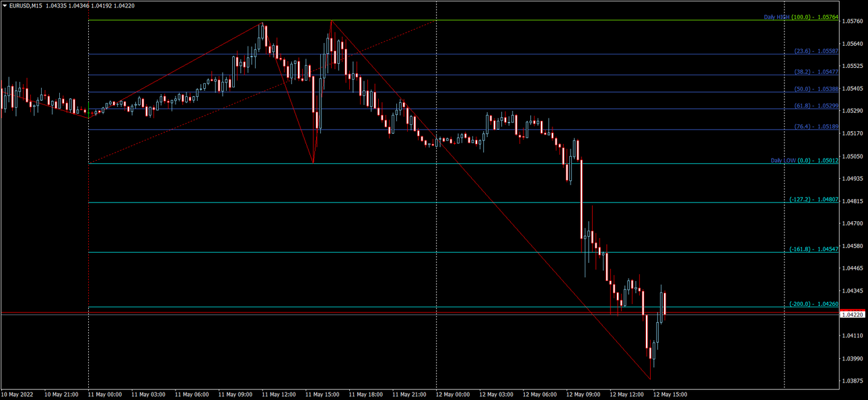Select the (-200.0) - 1.04260 extension label
This screenshot has height=400, width=868.
(813, 304)
